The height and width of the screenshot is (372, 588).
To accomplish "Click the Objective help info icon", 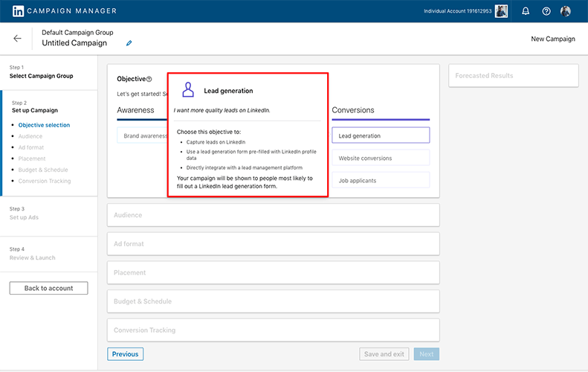I will tap(149, 79).
